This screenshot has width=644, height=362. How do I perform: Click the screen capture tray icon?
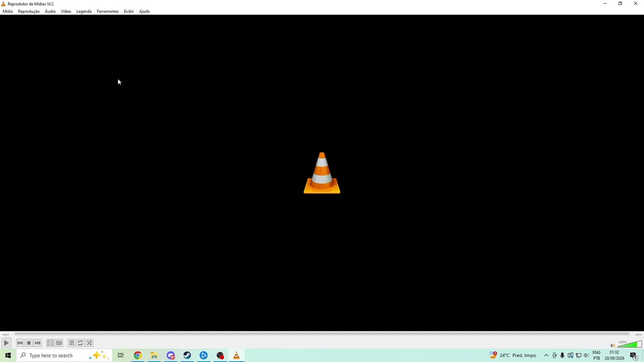(570, 355)
